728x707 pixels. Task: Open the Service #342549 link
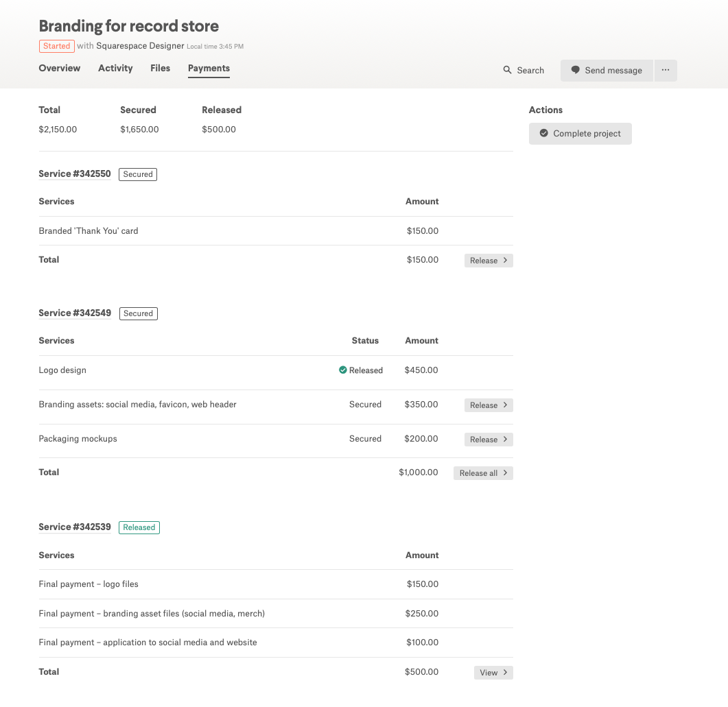[75, 313]
